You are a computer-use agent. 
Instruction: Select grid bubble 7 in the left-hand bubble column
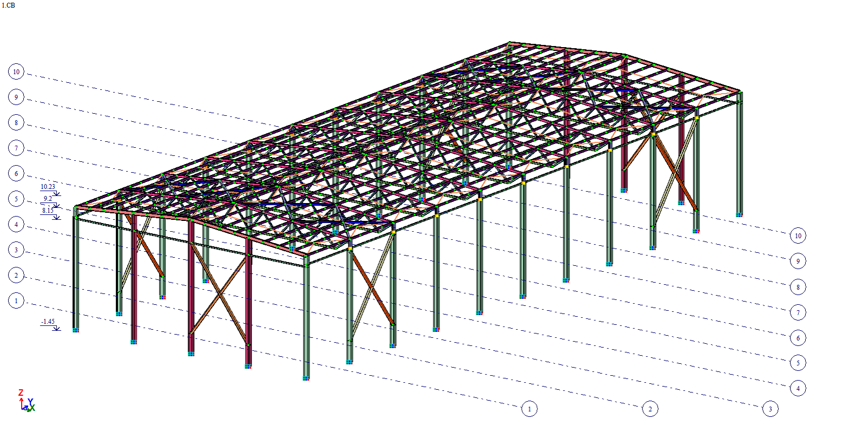tap(16, 148)
